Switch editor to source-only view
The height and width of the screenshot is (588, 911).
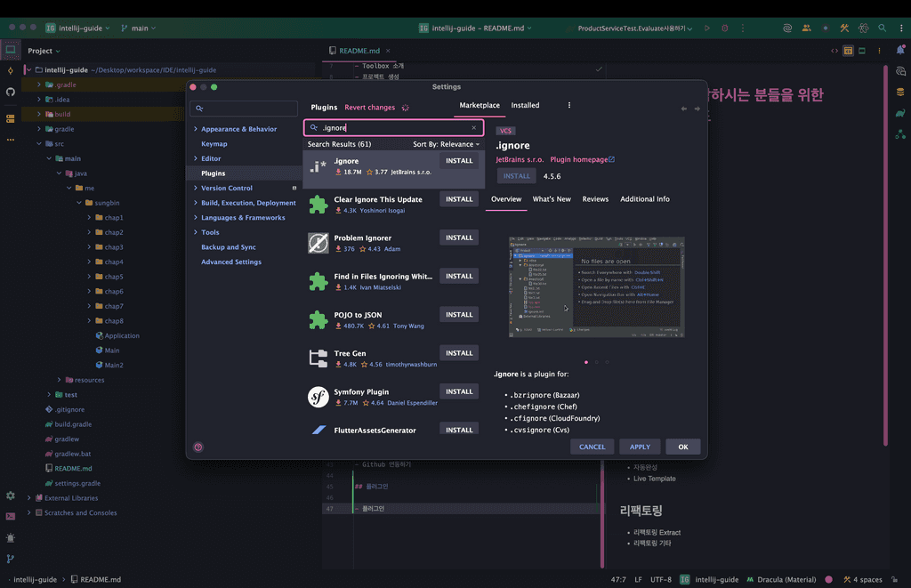click(834, 51)
